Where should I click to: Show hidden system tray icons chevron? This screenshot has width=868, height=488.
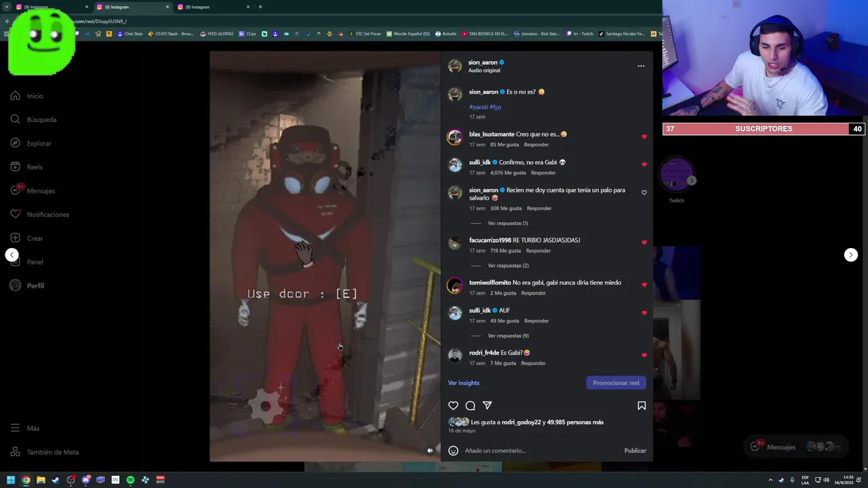770,480
